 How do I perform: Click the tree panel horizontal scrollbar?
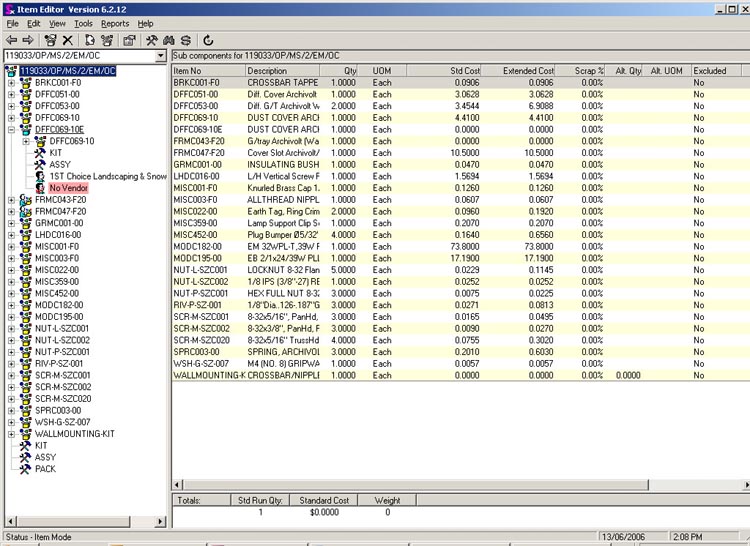pos(80,522)
